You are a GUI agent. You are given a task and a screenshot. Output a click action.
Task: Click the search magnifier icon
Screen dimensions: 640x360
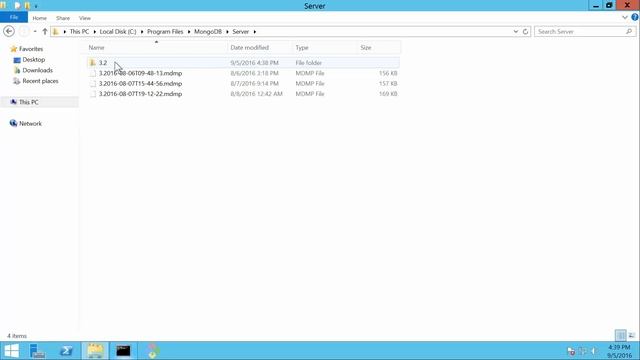629,31
